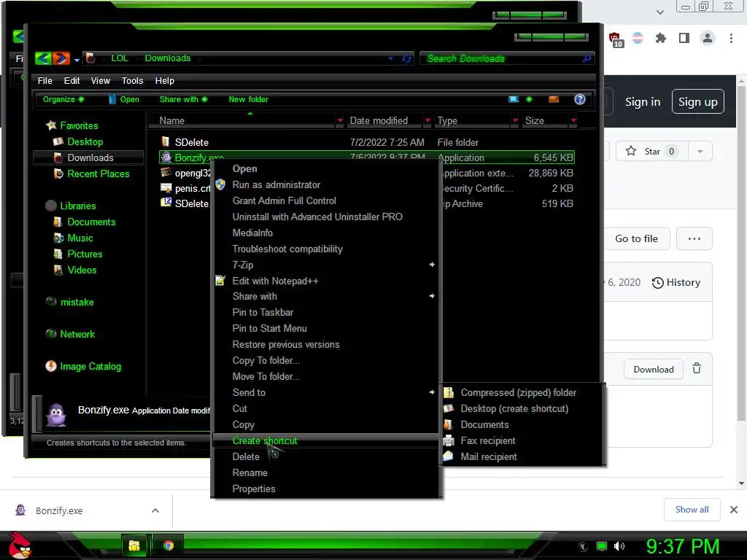Open the Music library

(80, 238)
